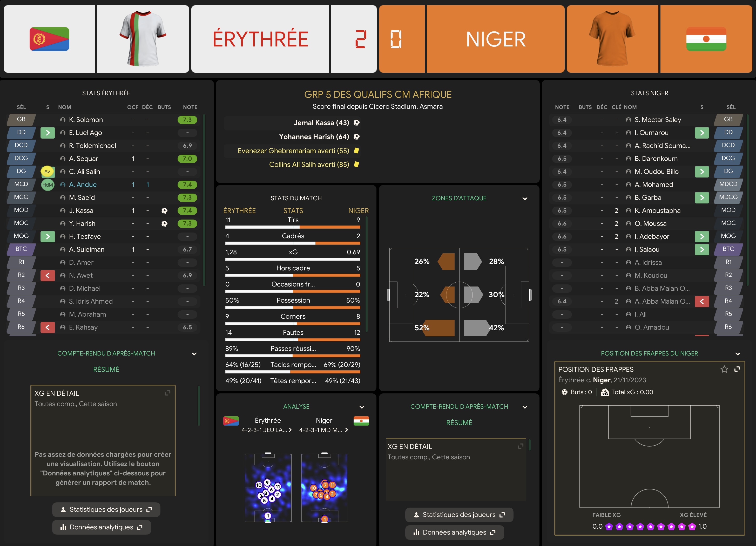Click the Niger shot map pitch
The height and width of the screenshot is (546, 756).
[x=649, y=456]
